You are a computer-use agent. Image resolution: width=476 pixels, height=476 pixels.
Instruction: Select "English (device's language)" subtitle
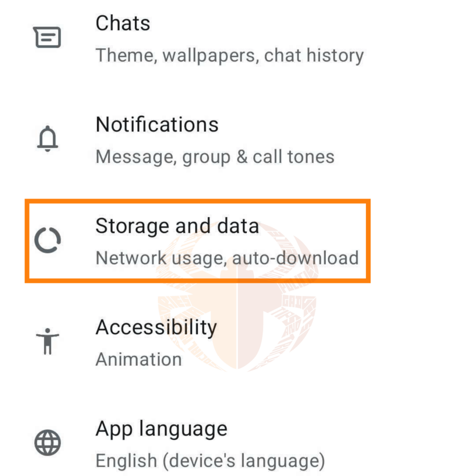211,461
